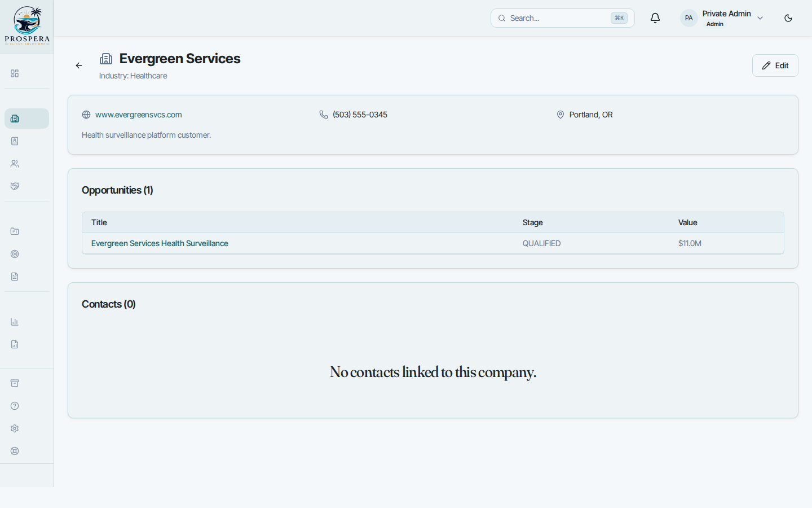Open the contacts book icon in sidebar
The image size is (812, 508).
(x=15, y=141)
